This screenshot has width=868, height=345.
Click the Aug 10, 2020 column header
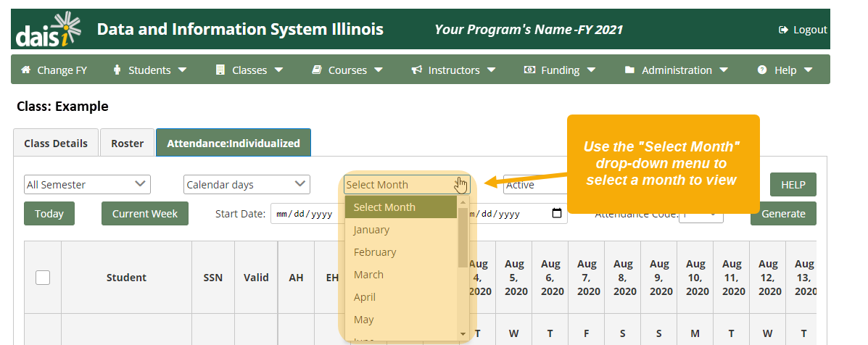tap(695, 278)
